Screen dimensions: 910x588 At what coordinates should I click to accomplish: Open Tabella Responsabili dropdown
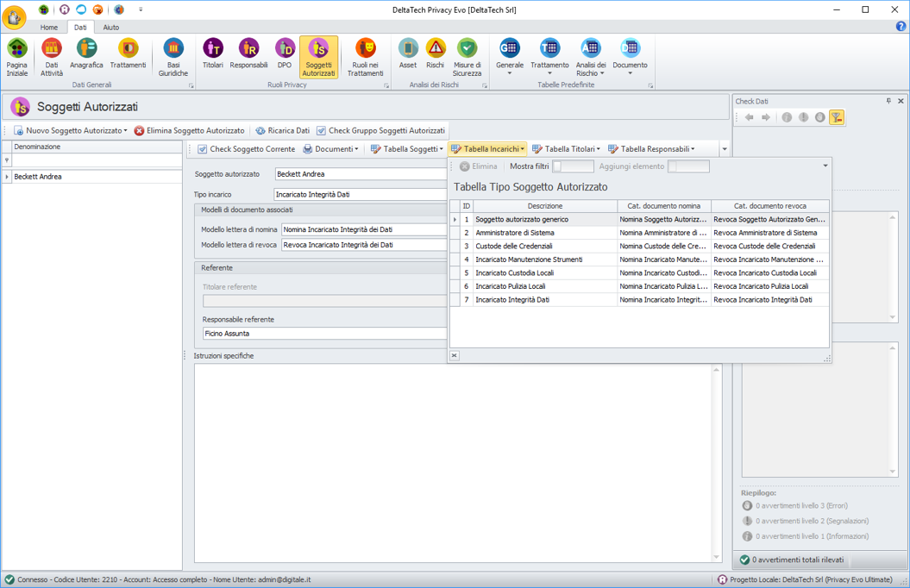click(x=651, y=149)
